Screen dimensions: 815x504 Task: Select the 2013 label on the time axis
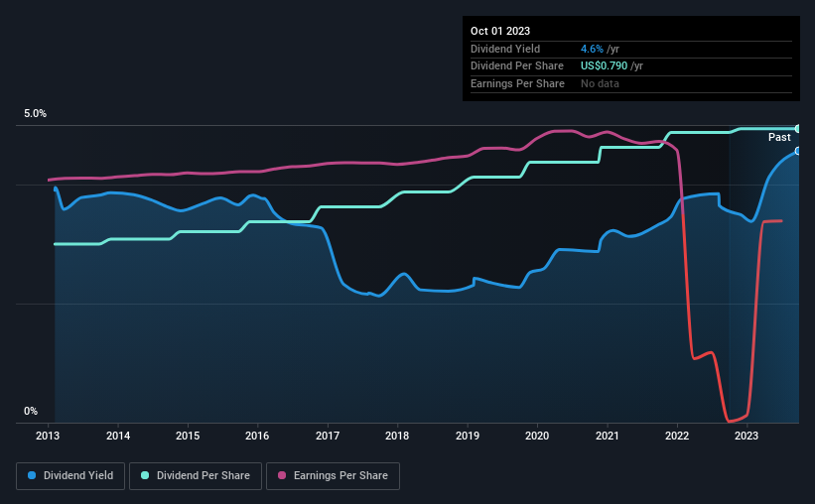(x=48, y=436)
